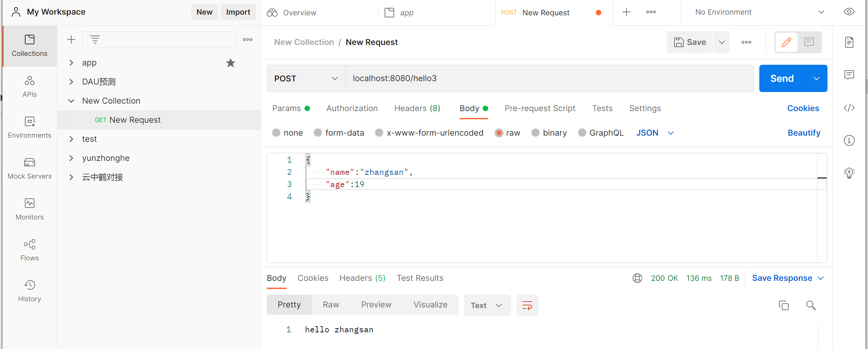Click the Beautify link
The height and width of the screenshot is (349, 868).
804,133
